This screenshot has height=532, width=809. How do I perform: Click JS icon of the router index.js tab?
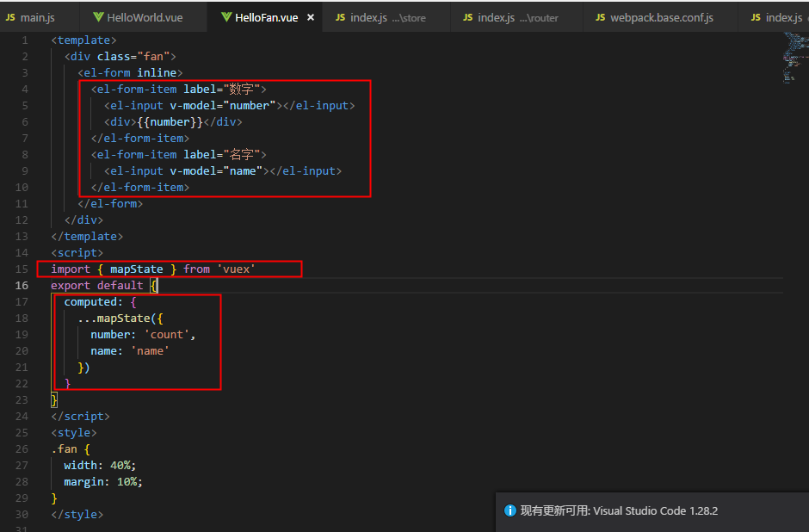[x=467, y=17]
